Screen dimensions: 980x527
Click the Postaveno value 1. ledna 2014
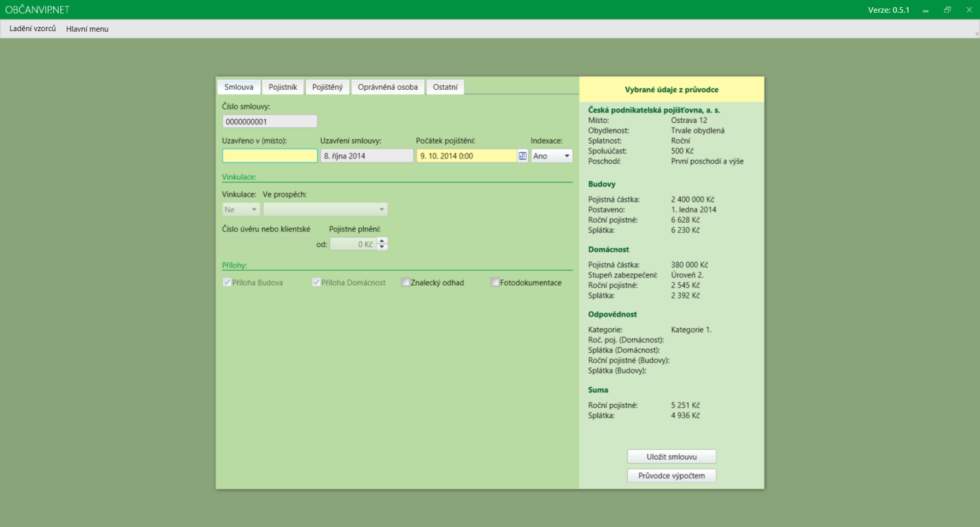(x=694, y=209)
